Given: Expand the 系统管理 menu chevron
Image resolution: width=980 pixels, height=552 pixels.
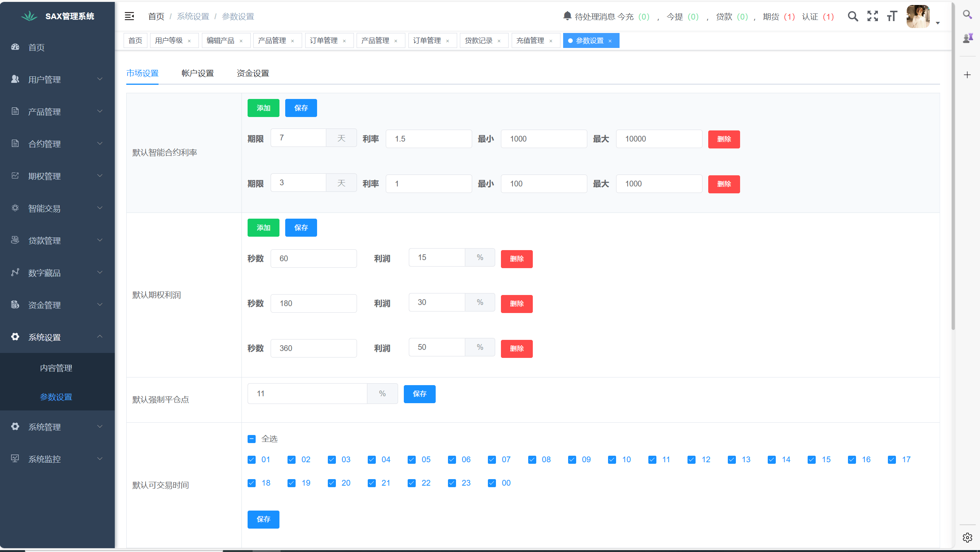Looking at the screenshot, I should [x=100, y=427].
